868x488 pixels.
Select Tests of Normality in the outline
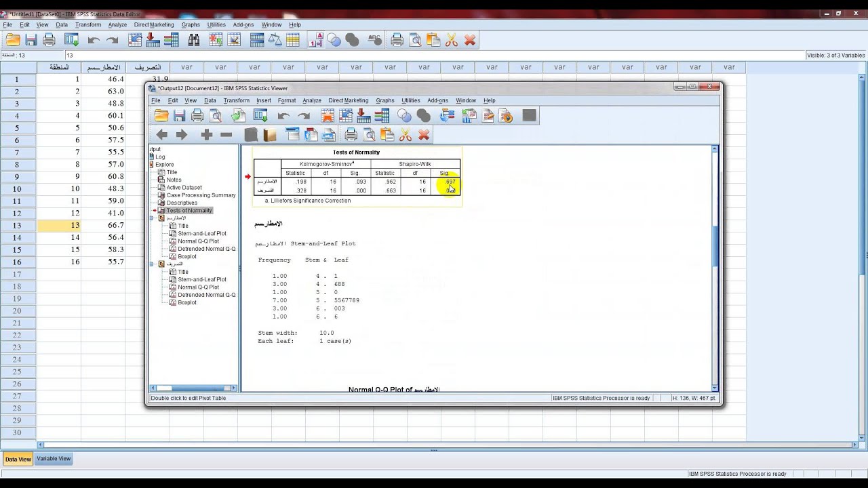click(x=189, y=210)
